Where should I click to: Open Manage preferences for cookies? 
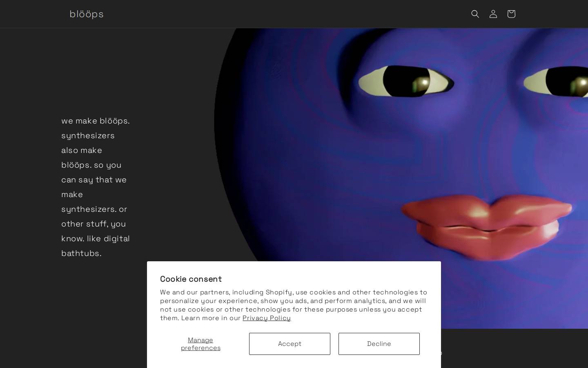tap(200, 344)
